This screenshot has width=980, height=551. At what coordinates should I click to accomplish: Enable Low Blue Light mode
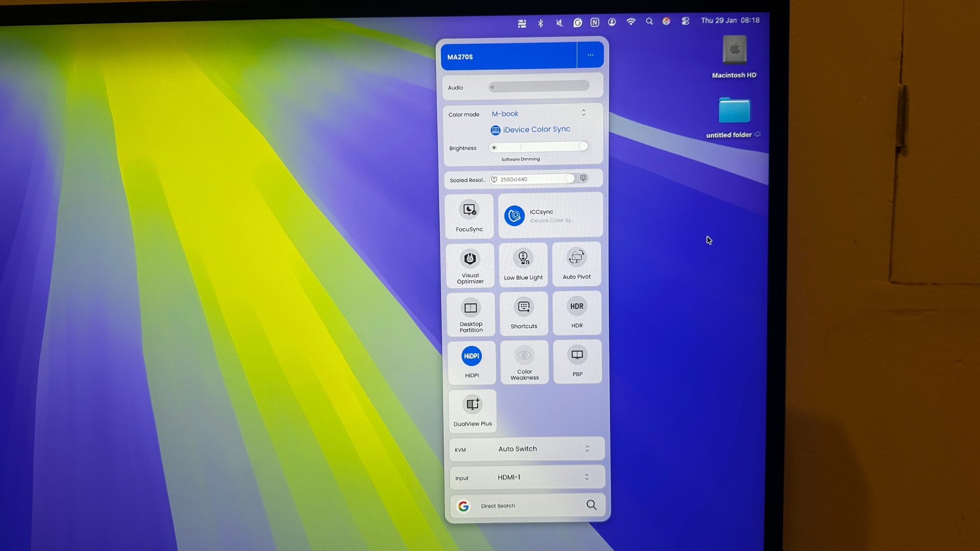[523, 264]
